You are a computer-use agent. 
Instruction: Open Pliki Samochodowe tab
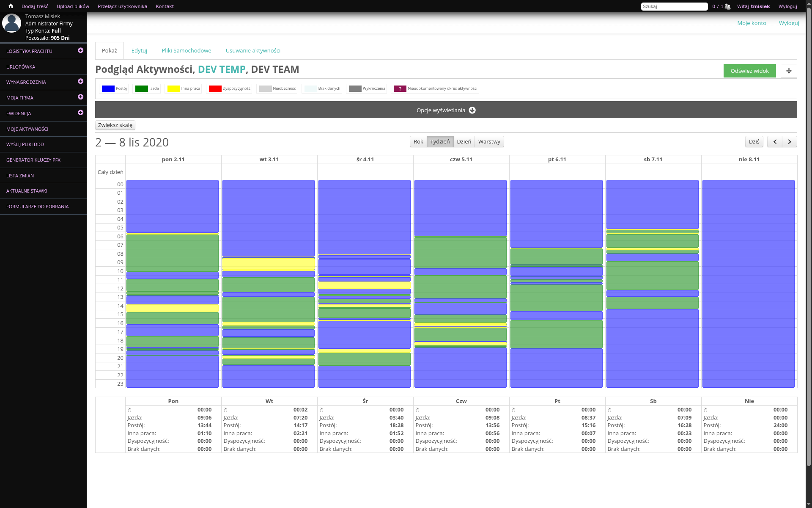point(186,50)
